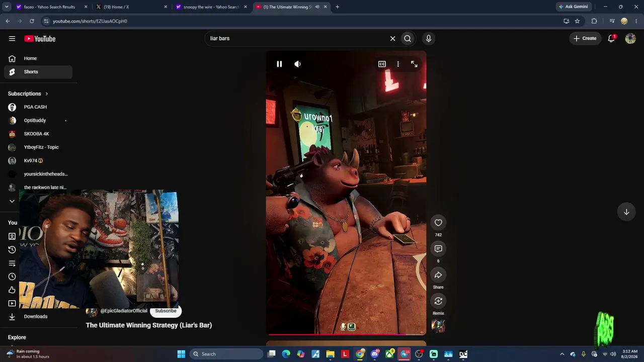Bookmark this page with the star

[x=577, y=21]
